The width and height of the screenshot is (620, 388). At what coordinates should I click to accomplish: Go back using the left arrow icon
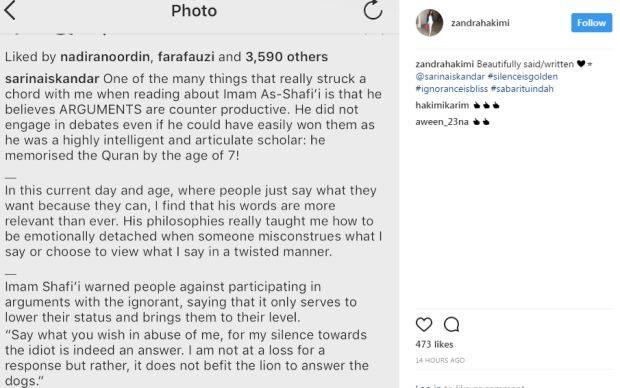click(9, 10)
